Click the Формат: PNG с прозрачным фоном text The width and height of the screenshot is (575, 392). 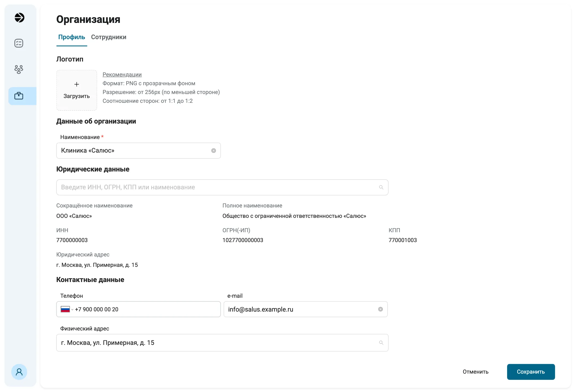click(149, 83)
